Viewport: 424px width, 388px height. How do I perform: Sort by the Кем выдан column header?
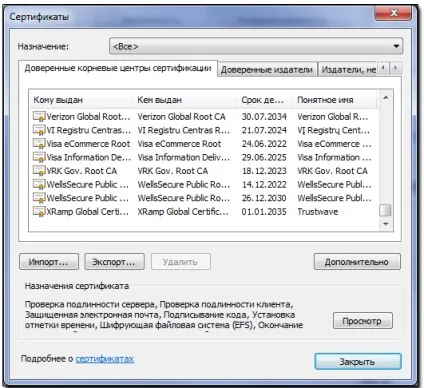point(185,100)
